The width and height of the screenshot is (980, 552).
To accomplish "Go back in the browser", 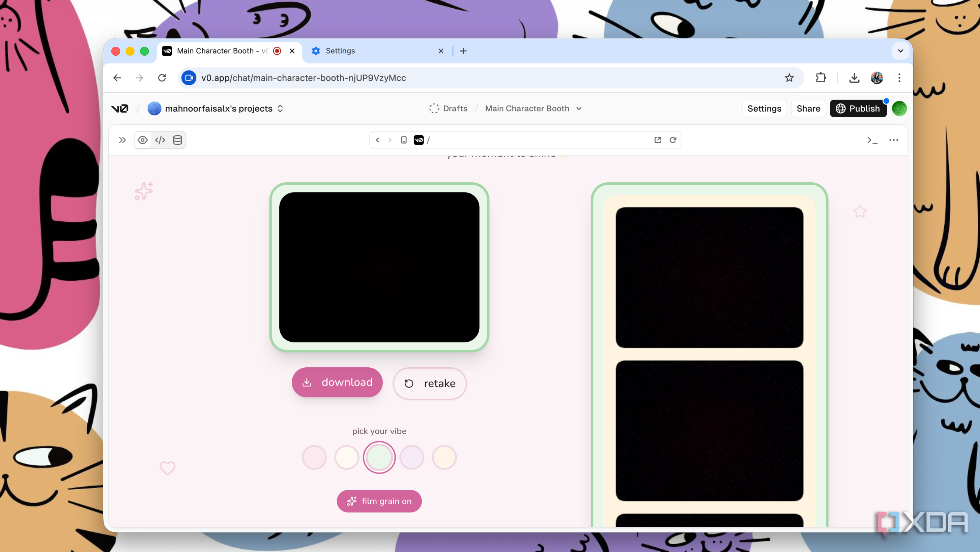I will pos(117,78).
